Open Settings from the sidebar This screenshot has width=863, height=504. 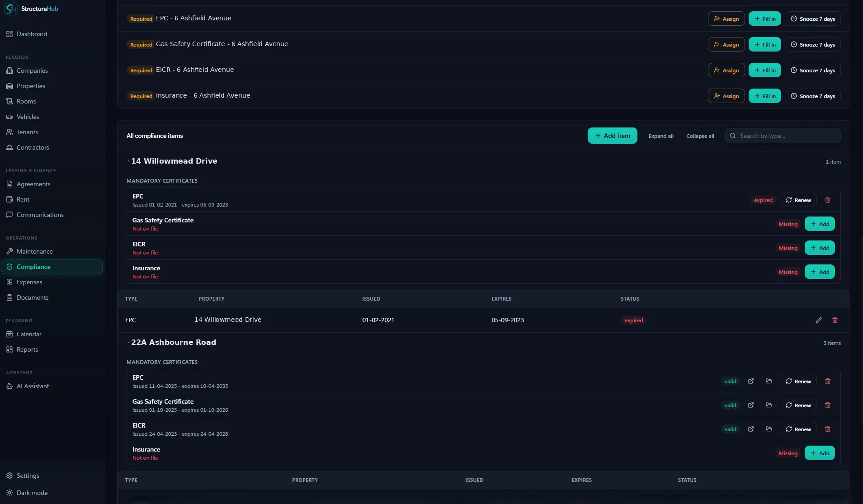tap(53, 476)
